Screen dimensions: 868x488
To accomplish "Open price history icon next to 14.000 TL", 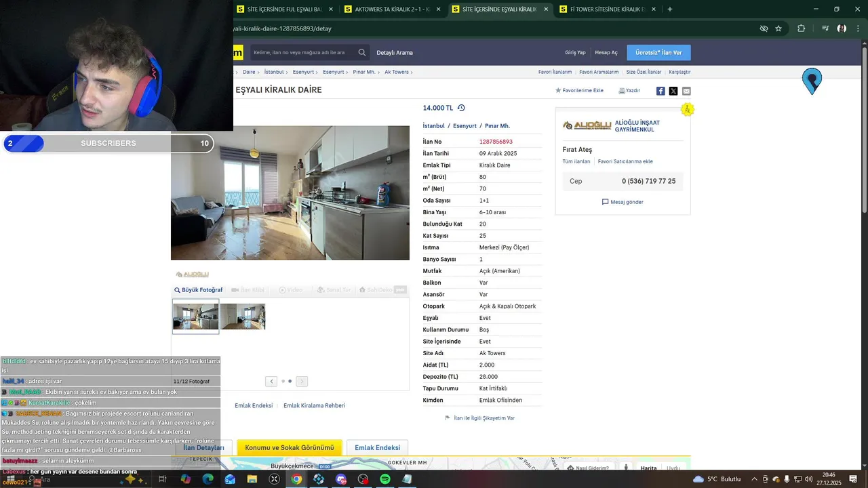I will pyautogui.click(x=461, y=108).
